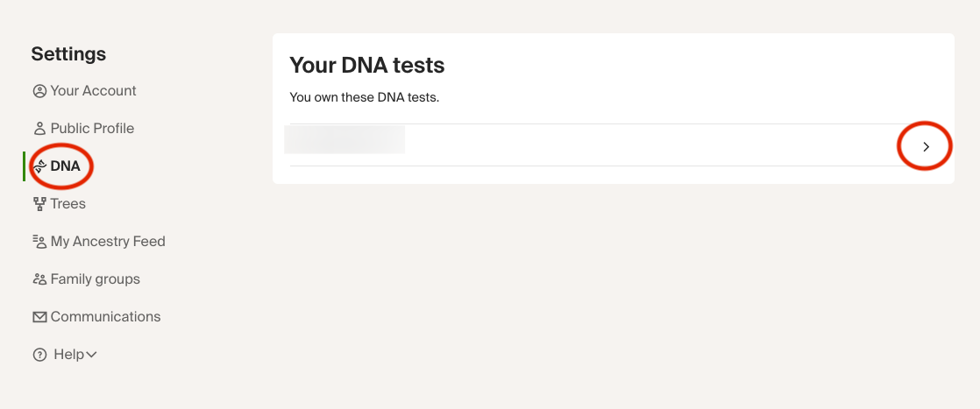The width and height of the screenshot is (980, 409).
Task: Click the Your Account person icon
Action: click(39, 91)
